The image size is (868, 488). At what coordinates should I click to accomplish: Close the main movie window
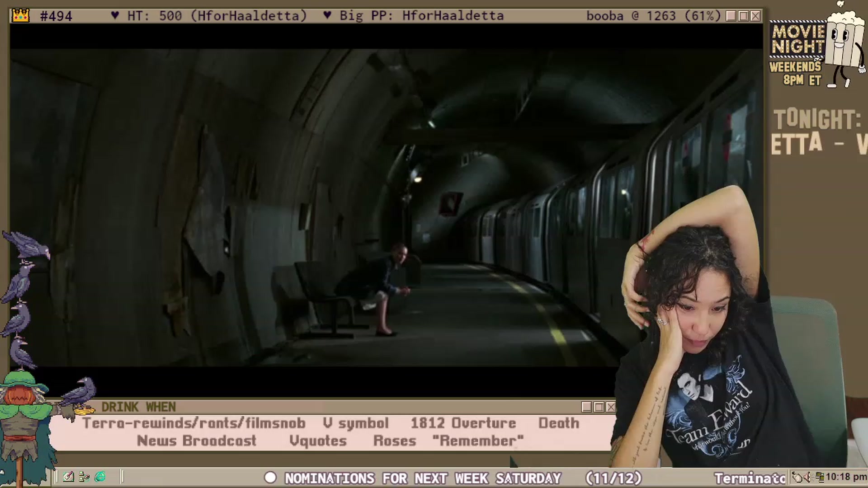pos(755,16)
